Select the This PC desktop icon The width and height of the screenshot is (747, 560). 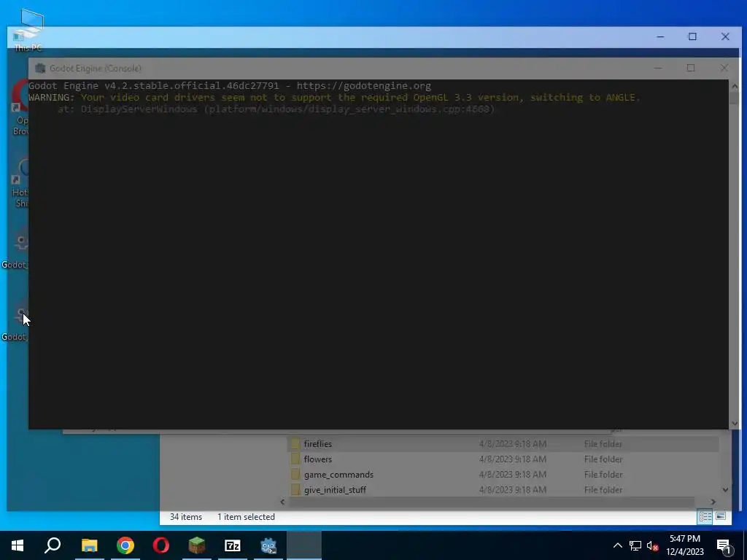point(28,31)
